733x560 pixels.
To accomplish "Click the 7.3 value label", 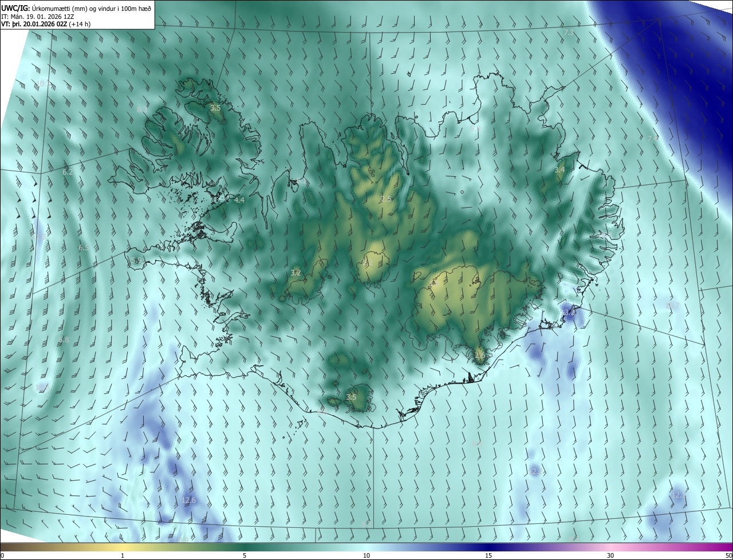I will coord(569,33).
